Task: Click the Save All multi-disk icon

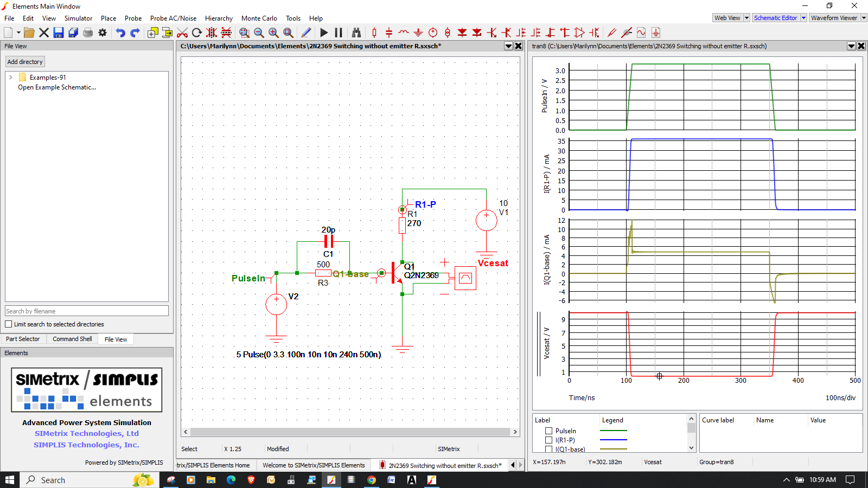Action: (73, 33)
